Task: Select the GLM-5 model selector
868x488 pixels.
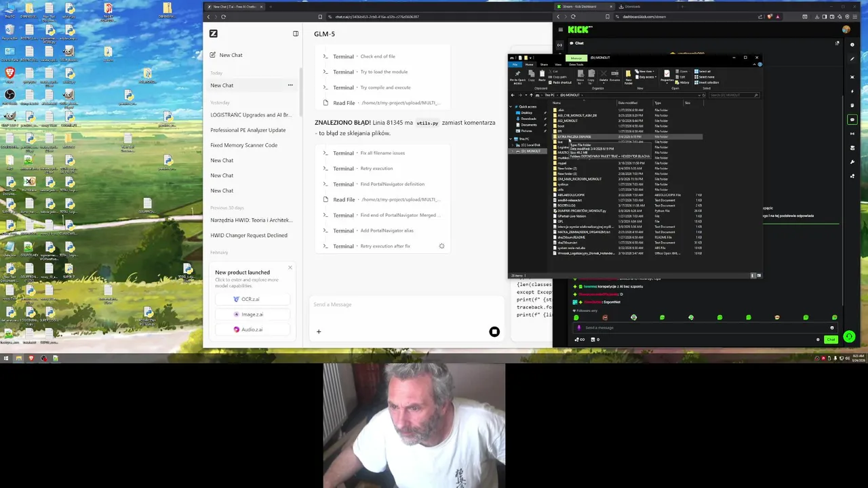Action: pos(324,34)
